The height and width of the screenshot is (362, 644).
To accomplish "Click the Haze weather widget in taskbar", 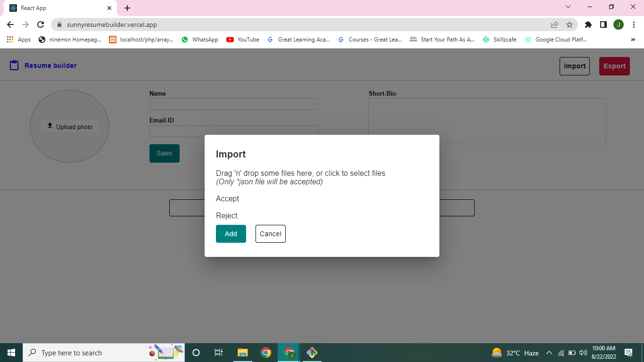I will coord(516,353).
